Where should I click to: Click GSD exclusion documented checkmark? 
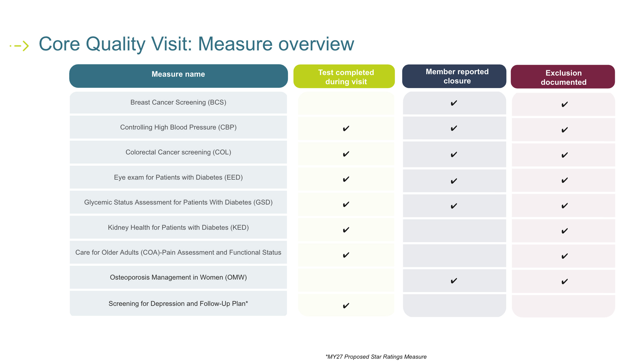point(564,206)
